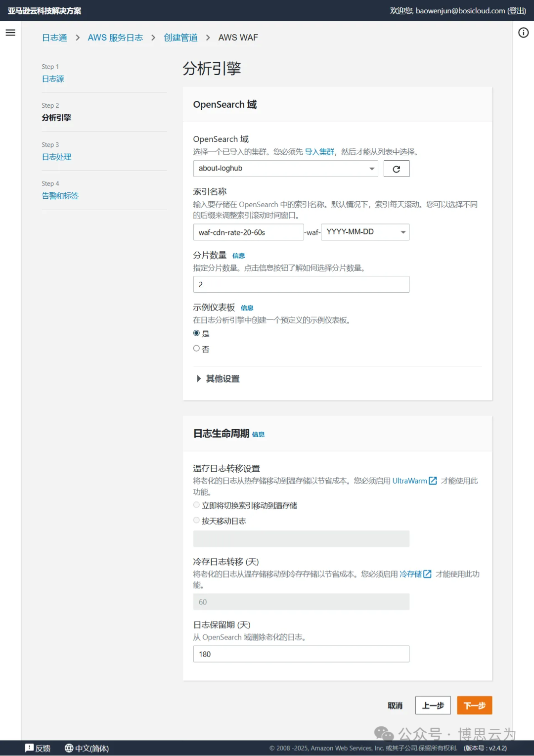Open UltraWarm external link icon
This screenshot has height=756, width=534.
433,481
